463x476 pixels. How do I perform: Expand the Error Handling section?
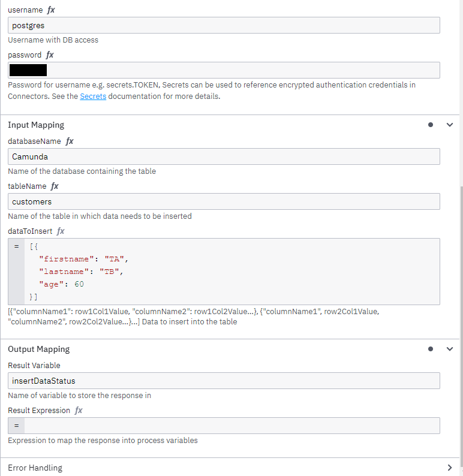point(450,468)
